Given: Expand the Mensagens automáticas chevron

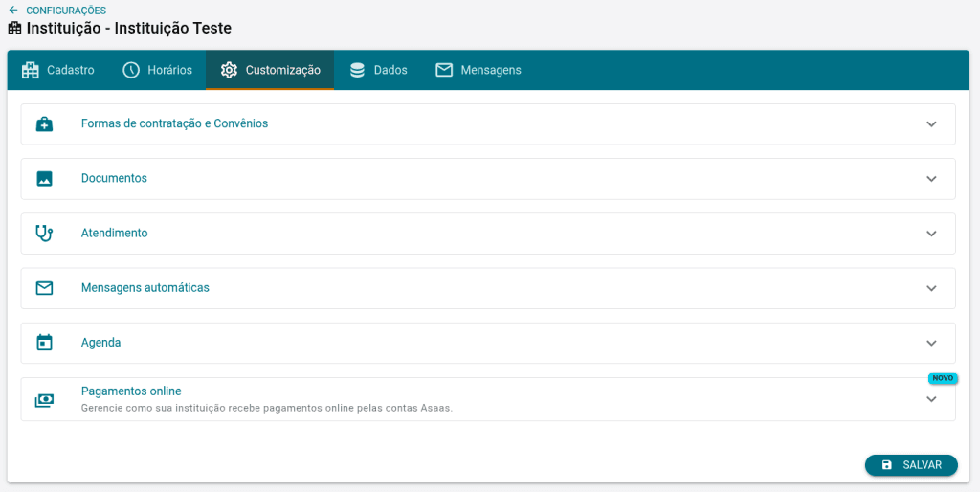Looking at the screenshot, I should pos(931,288).
